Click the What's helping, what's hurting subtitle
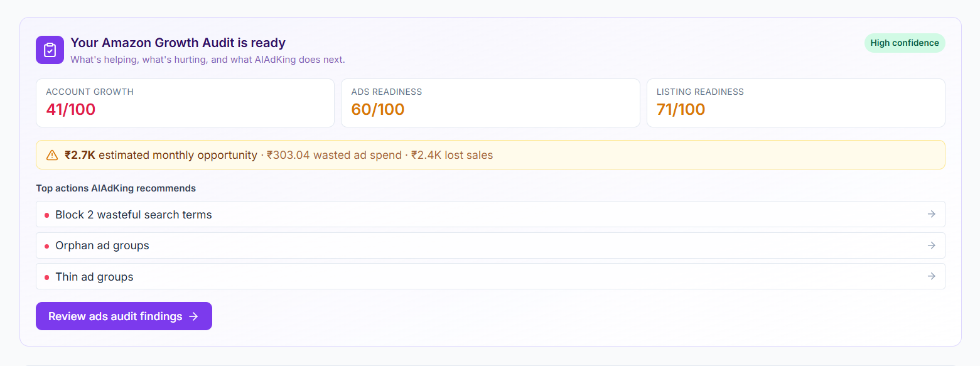This screenshot has width=980, height=366. pyautogui.click(x=208, y=60)
